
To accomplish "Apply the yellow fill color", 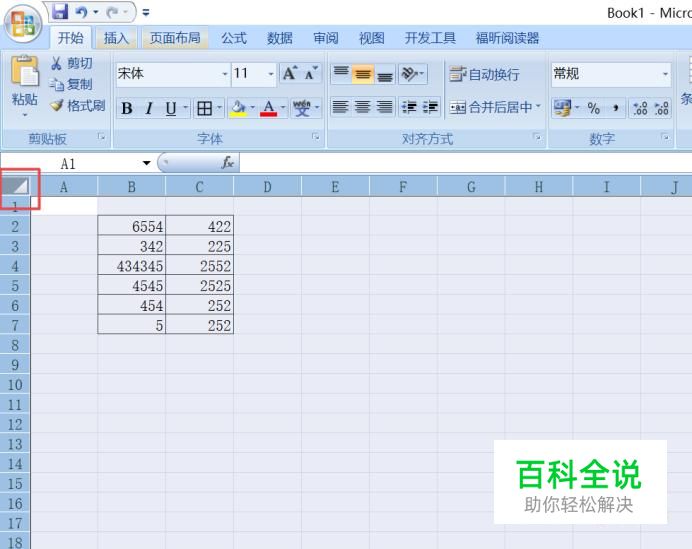I will point(239,108).
